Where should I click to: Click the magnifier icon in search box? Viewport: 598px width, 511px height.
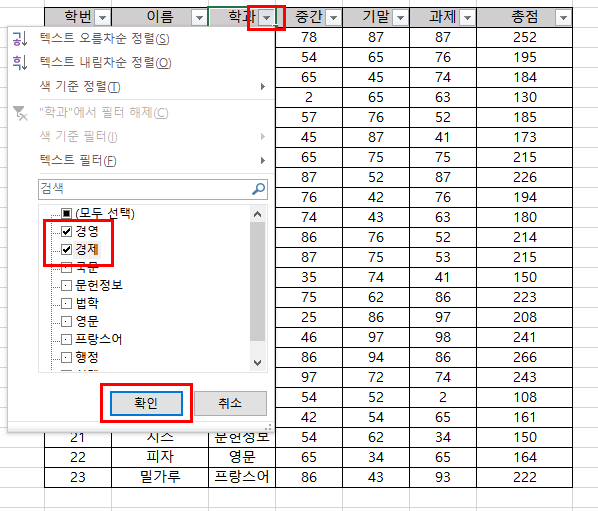tap(259, 189)
